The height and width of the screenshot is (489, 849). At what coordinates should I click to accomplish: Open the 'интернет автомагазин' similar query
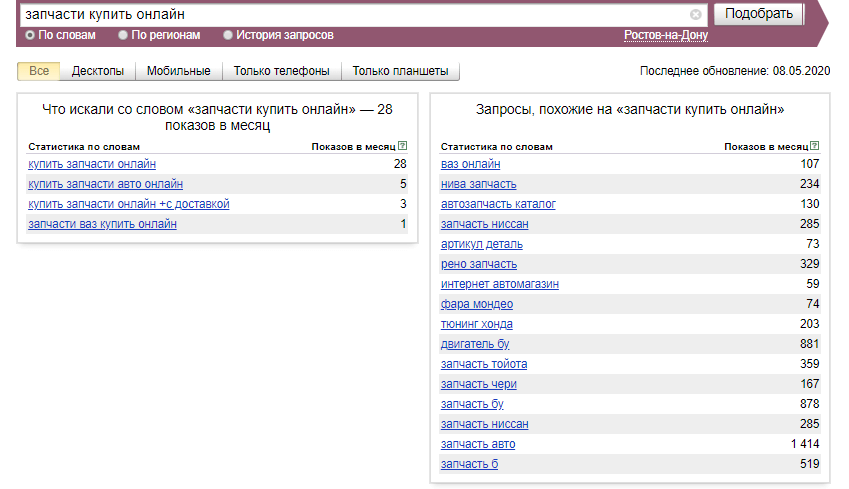tap(499, 284)
